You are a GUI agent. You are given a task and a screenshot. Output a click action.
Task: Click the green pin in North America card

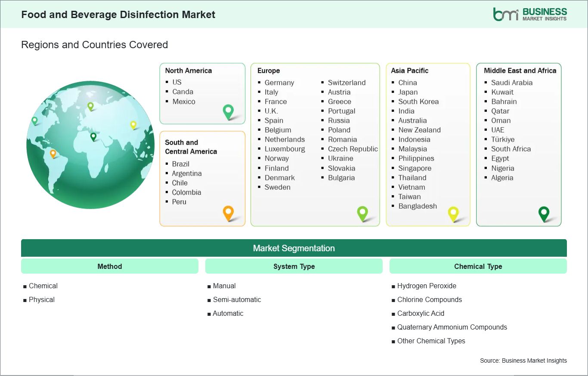tap(228, 111)
